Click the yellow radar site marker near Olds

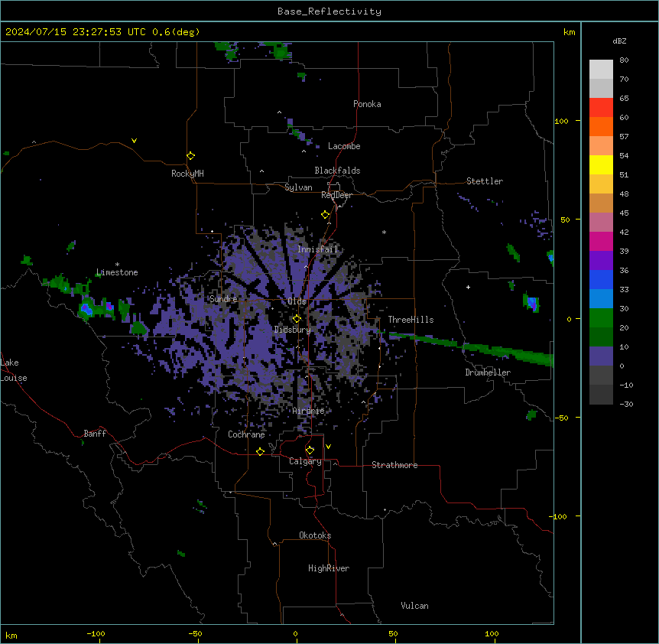click(297, 319)
